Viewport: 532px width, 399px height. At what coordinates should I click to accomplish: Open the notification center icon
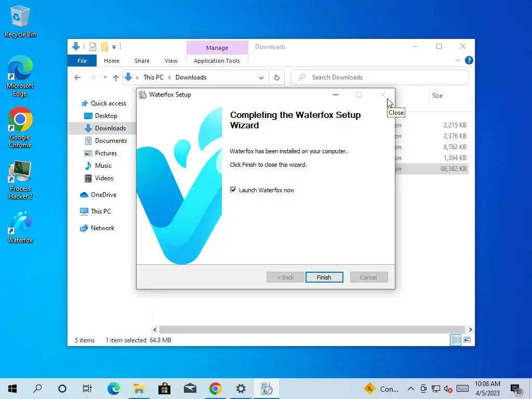point(516,389)
